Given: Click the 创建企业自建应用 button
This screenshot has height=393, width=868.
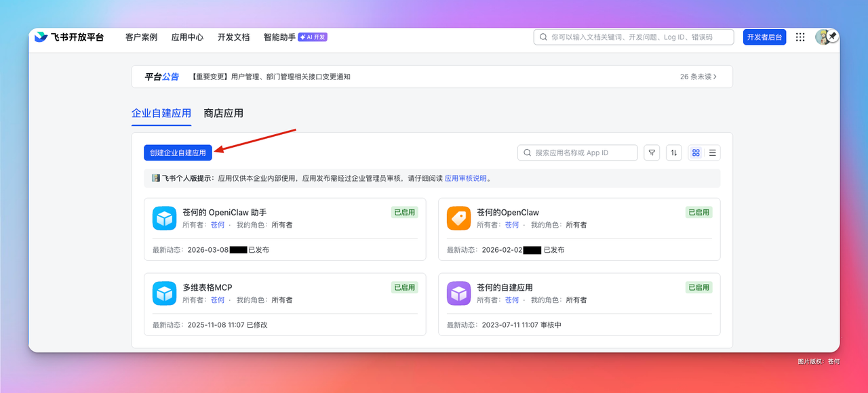Looking at the screenshot, I should [178, 152].
